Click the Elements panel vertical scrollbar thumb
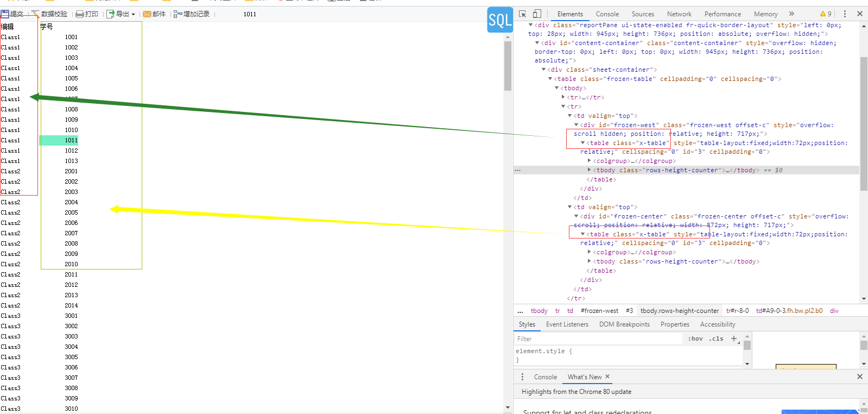Viewport: 868px width, 414px height. coord(864,124)
